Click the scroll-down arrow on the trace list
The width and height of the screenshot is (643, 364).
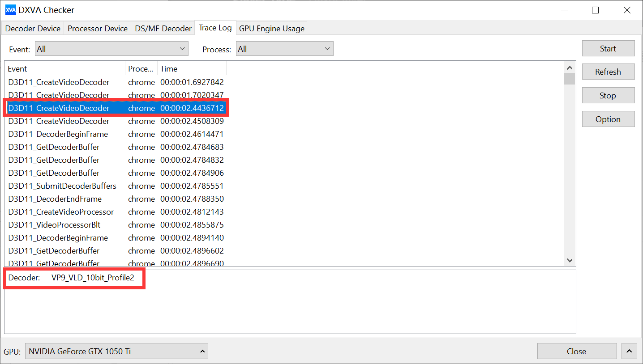pos(569,260)
